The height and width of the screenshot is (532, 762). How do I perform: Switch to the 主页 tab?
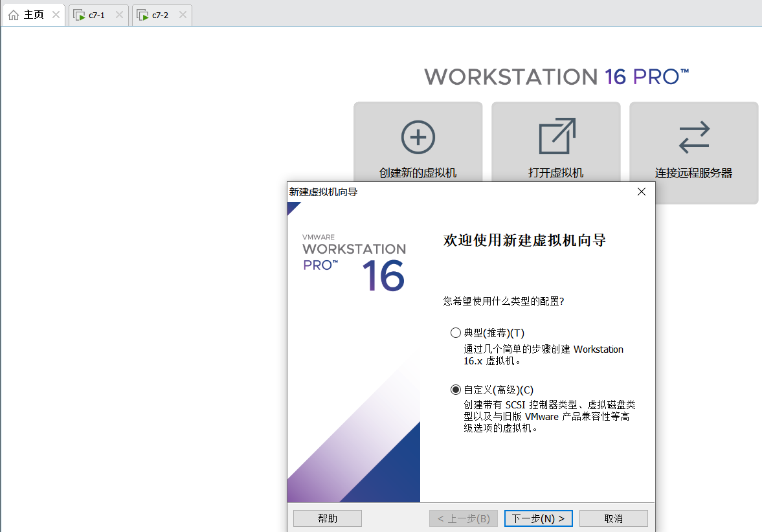(x=34, y=15)
